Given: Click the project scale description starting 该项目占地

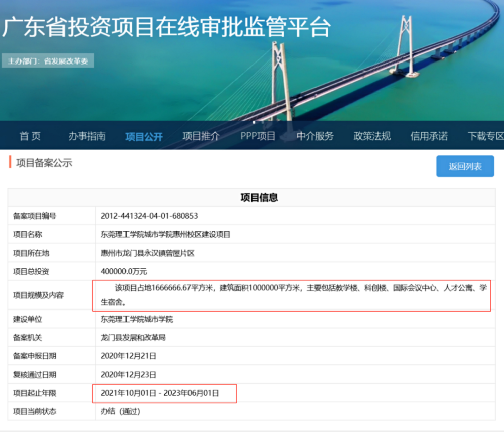Looking at the screenshot, I should tap(294, 295).
